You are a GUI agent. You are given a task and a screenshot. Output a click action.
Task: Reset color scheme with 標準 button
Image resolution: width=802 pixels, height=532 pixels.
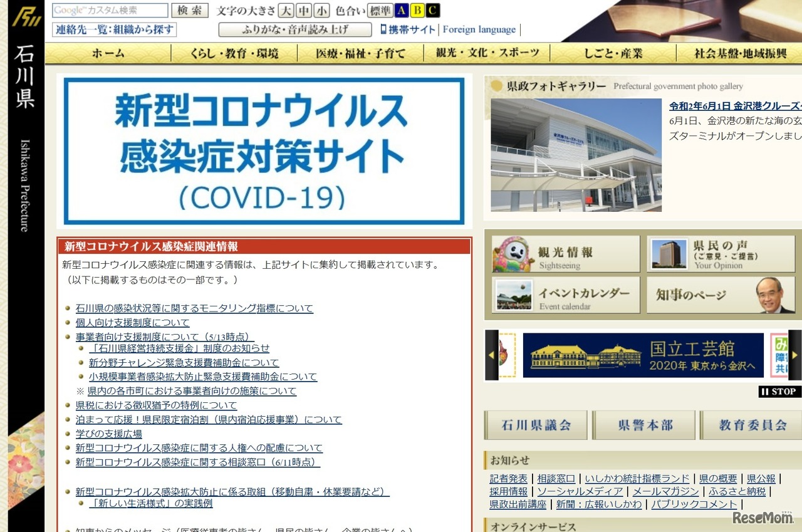point(380,11)
